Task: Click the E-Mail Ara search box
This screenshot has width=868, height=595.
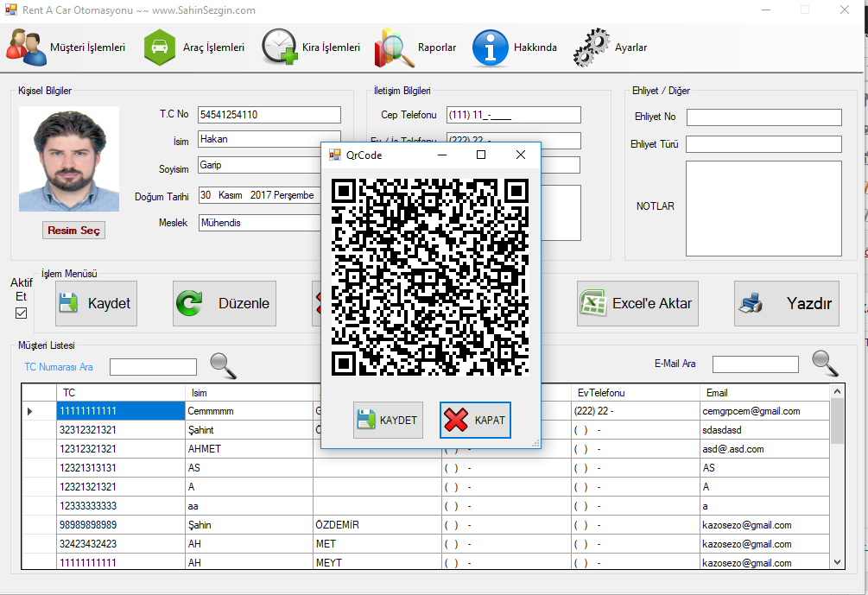Action: [x=756, y=364]
